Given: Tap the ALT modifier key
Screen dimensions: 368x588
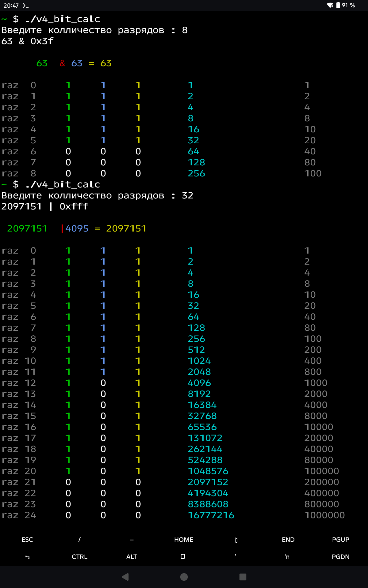Looking at the screenshot, I should pyautogui.click(x=132, y=557).
